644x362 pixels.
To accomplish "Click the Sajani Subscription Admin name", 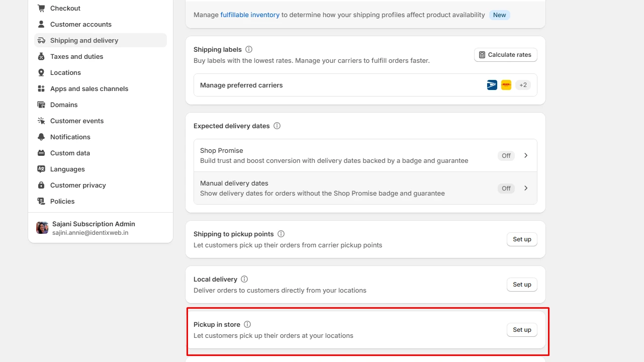I will coord(94,224).
